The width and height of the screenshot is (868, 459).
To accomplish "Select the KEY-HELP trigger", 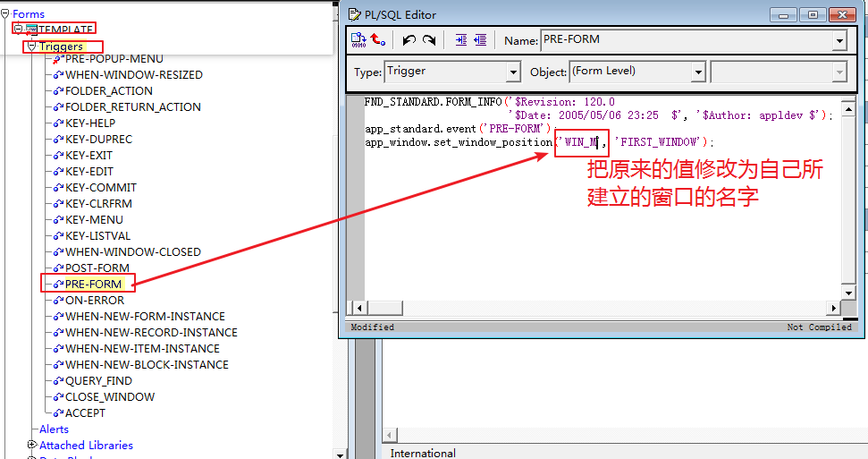I will click(x=90, y=123).
